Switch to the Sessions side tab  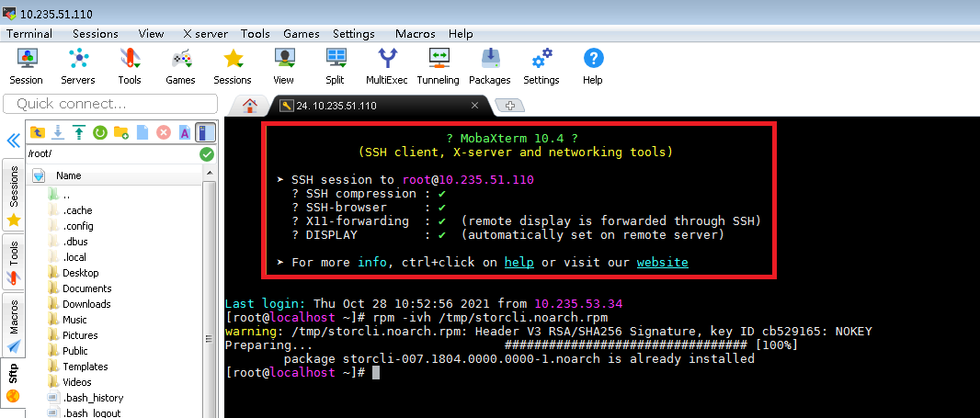coord(13,195)
